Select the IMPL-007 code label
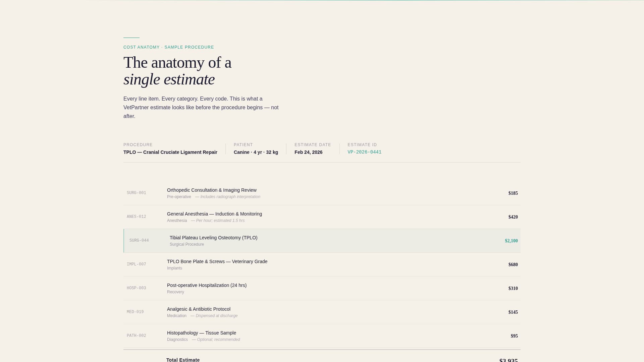Image resolution: width=644 pixels, height=362 pixels. pos(137,264)
